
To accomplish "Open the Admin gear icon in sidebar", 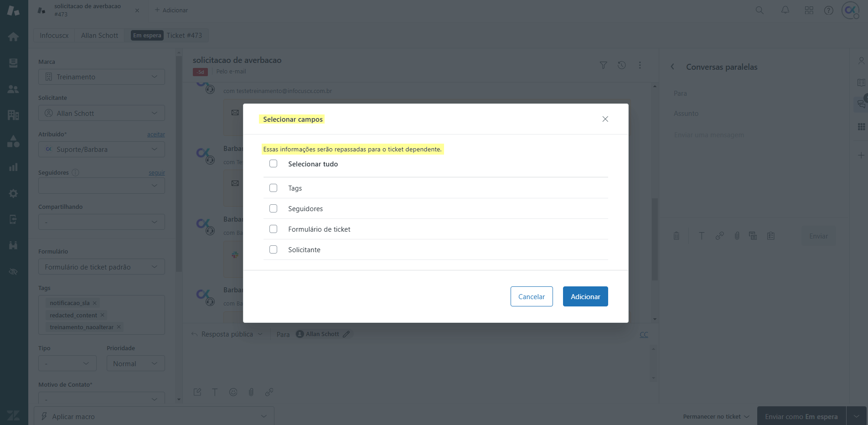I will [x=13, y=193].
